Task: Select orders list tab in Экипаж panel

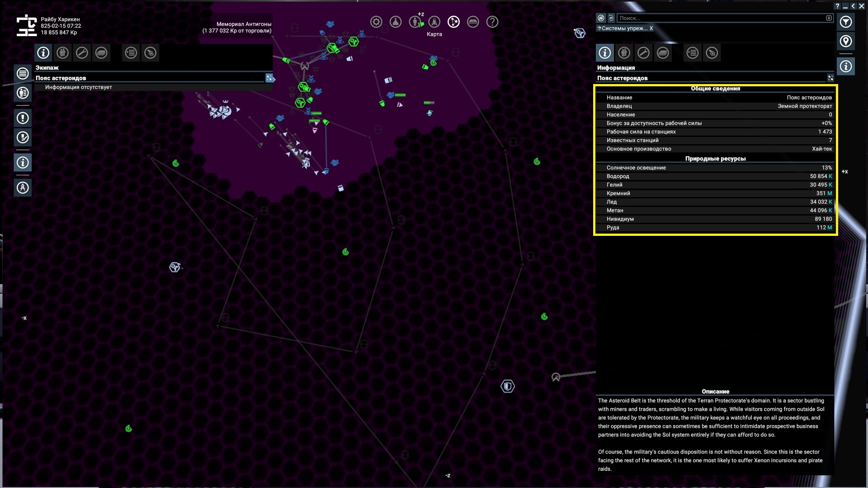Action: click(131, 53)
